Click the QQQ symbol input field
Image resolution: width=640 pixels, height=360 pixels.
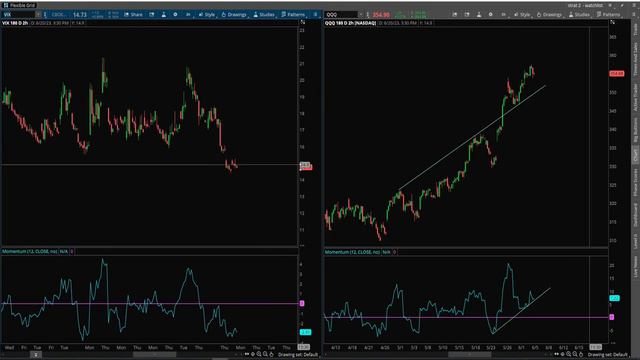pyautogui.click(x=341, y=15)
